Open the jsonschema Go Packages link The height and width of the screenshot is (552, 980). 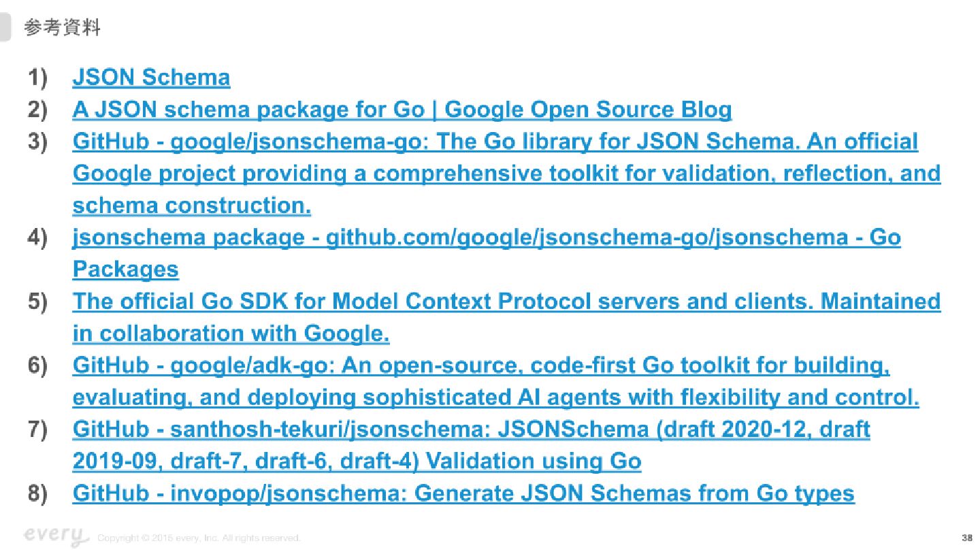pyautogui.click(x=487, y=253)
